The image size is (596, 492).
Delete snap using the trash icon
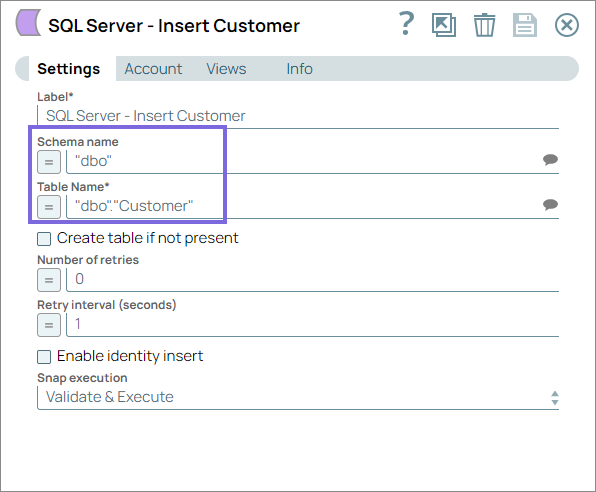[484, 25]
